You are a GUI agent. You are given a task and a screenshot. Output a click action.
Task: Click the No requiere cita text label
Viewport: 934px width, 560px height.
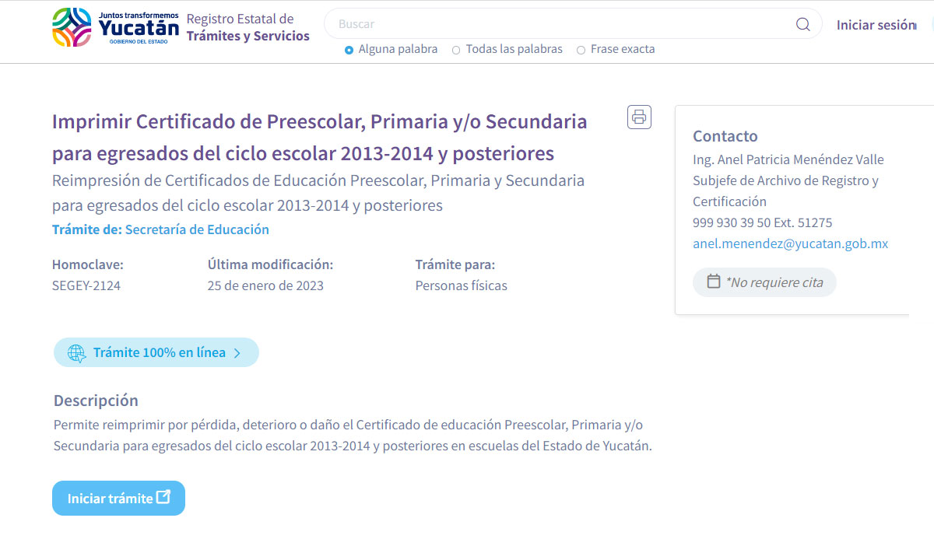pos(774,282)
